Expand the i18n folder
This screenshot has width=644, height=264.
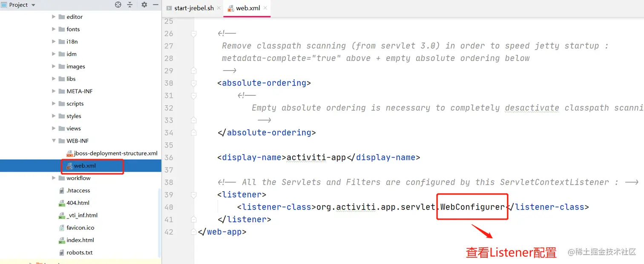(x=54, y=42)
